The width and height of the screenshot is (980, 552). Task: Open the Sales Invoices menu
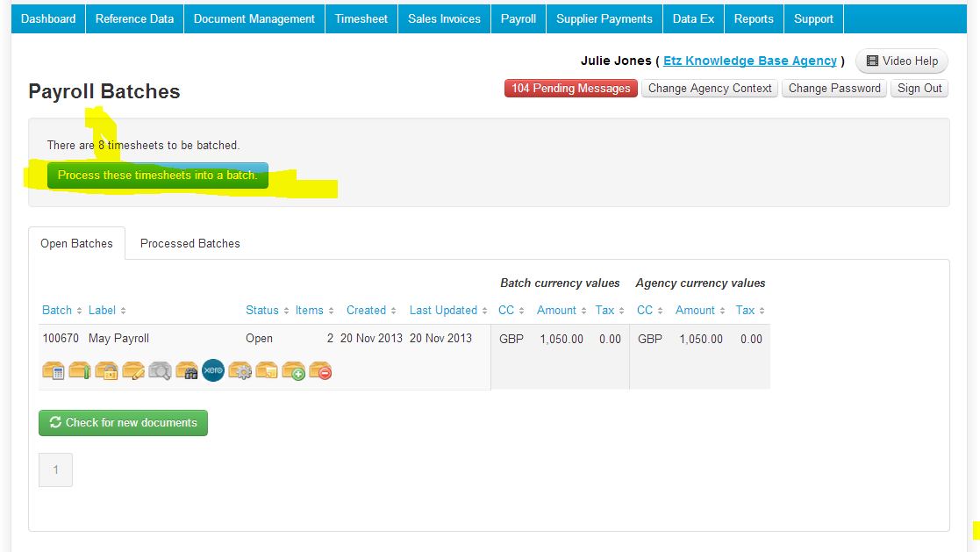pyautogui.click(x=444, y=18)
